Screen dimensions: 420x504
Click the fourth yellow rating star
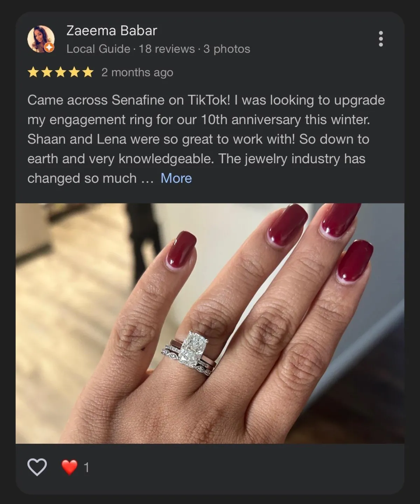click(74, 73)
